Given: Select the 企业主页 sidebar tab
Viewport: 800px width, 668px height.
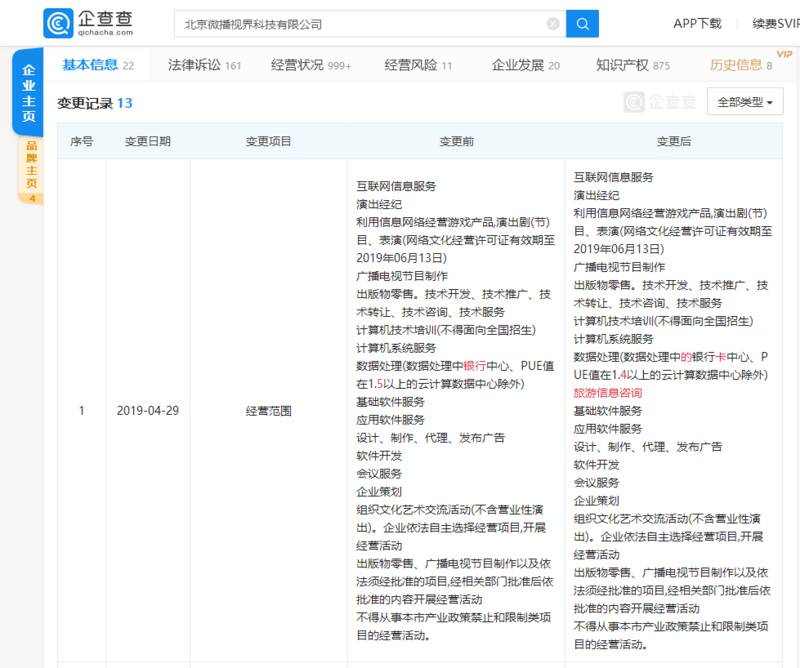Looking at the screenshot, I should coord(29,95).
